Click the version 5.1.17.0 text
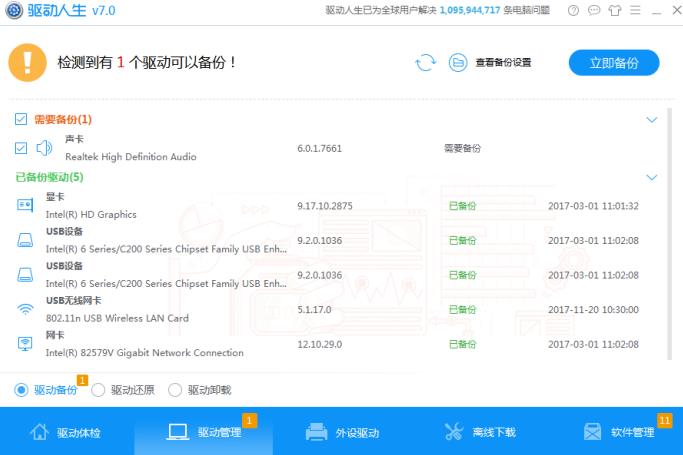Image resolution: width=683 pixels, height=455 pixels. [314, 310]
